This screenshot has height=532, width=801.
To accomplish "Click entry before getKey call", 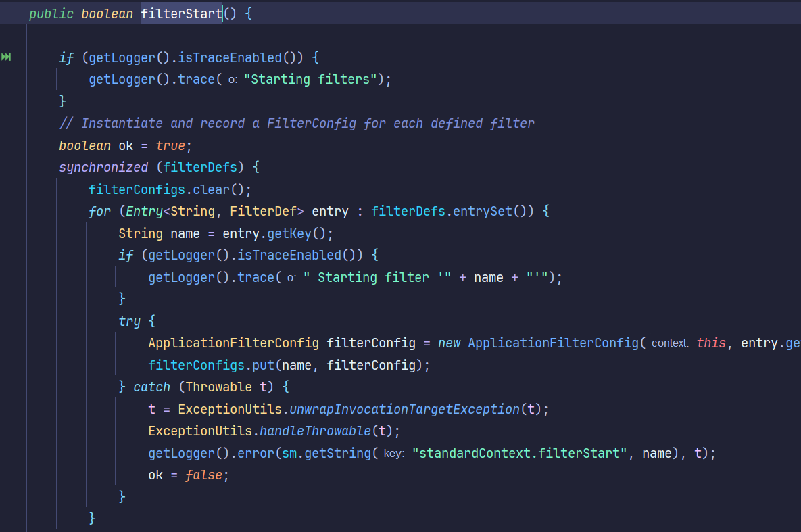I will pyautogui.click(x=241, y=233).
